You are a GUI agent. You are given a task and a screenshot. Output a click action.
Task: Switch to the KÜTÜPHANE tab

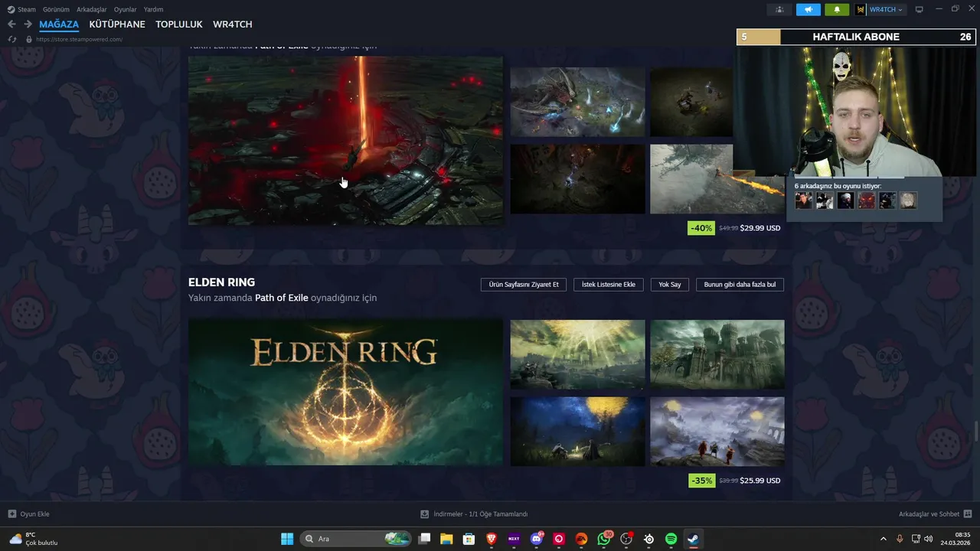click(x=117, y=24)
